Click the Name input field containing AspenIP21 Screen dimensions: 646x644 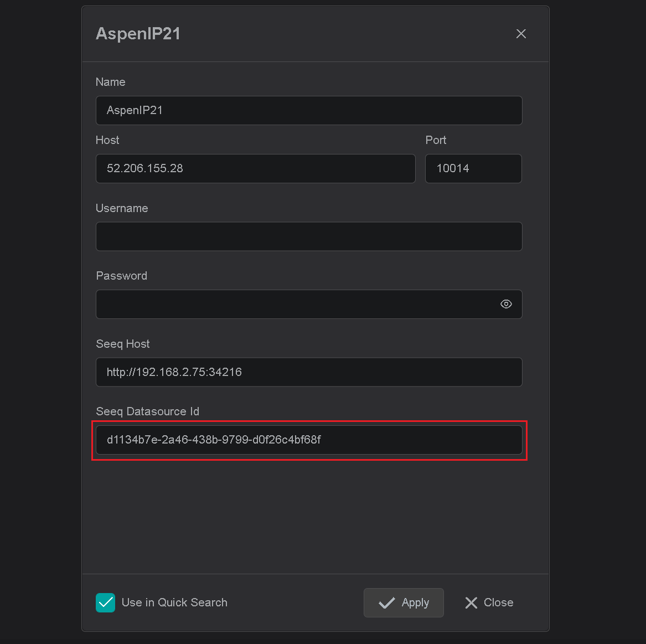[308, 110]
